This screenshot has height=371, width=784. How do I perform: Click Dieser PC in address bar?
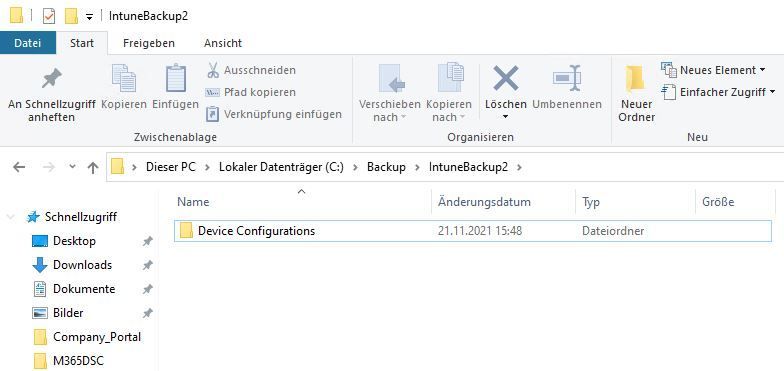click(x=170, y=167)
